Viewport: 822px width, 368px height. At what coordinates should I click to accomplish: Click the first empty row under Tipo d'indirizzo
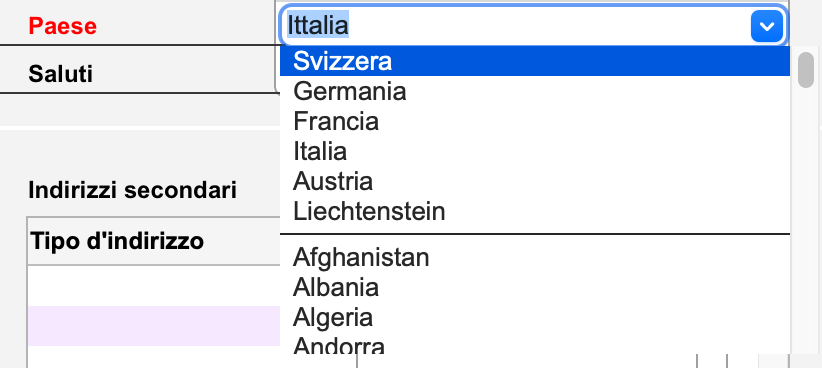click(154, 285)
